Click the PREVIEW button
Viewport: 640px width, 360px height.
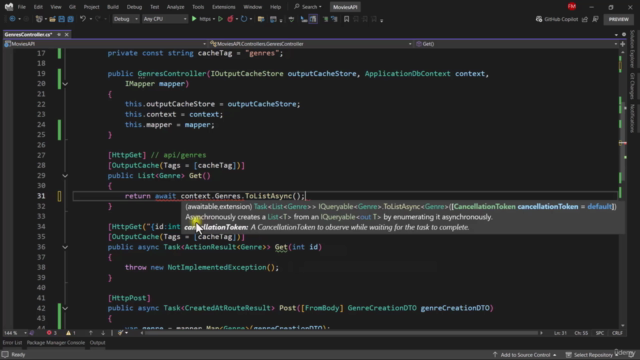tap(619, 19)
